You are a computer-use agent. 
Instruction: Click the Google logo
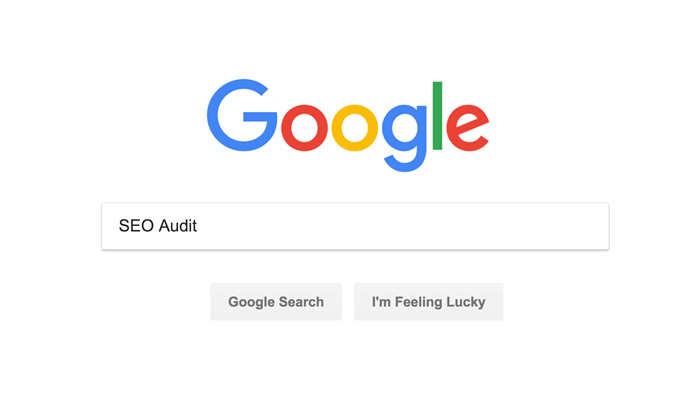point(348,125)
